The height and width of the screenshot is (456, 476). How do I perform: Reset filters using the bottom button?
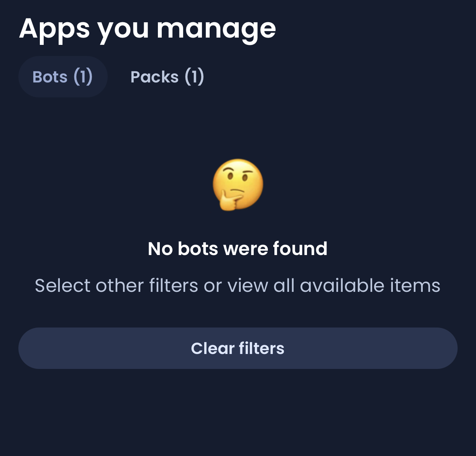238,348
